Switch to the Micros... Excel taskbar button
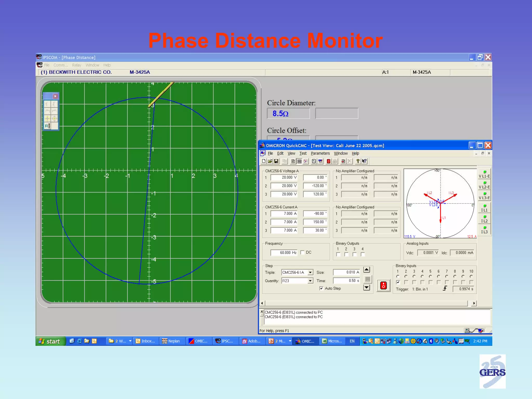The width and height of the screenshot is (532, 399). coord(332,341)
